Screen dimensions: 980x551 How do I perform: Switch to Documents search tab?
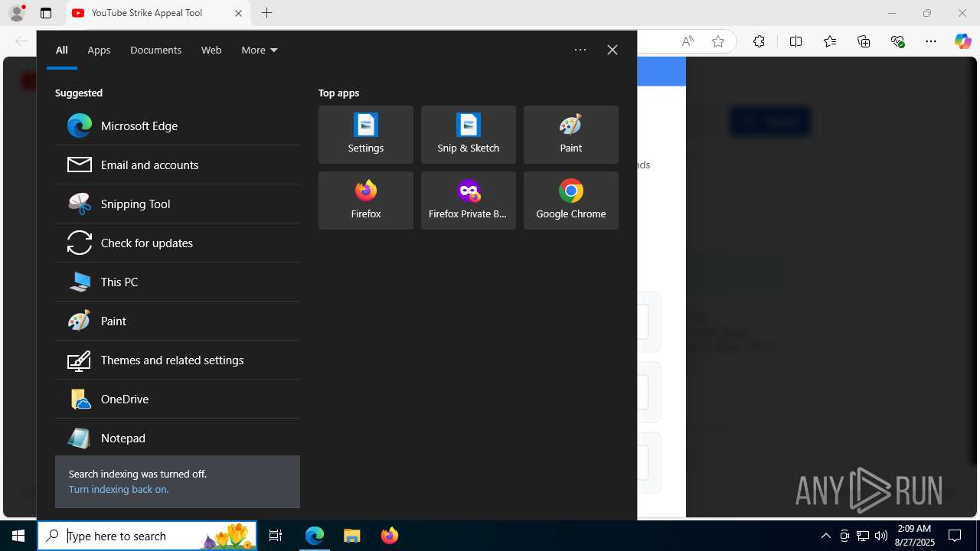[x=155, y=50]
